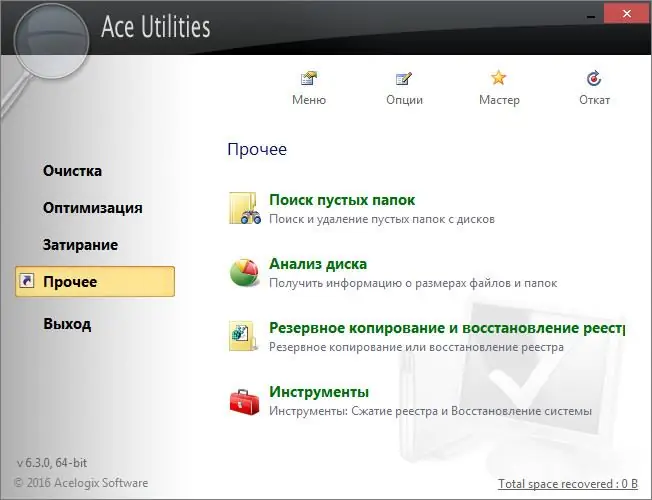The width and height of the screenshot is (652, 500).
Task: Choose Выход to quit the program
Action: (x=67, y=324)
